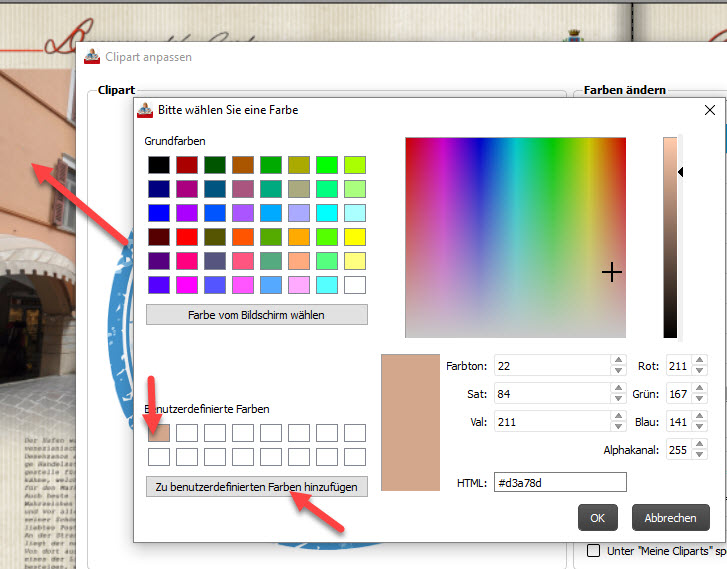Click in the HTML color code field
727x569 pixels.
(x=559, y=483)
